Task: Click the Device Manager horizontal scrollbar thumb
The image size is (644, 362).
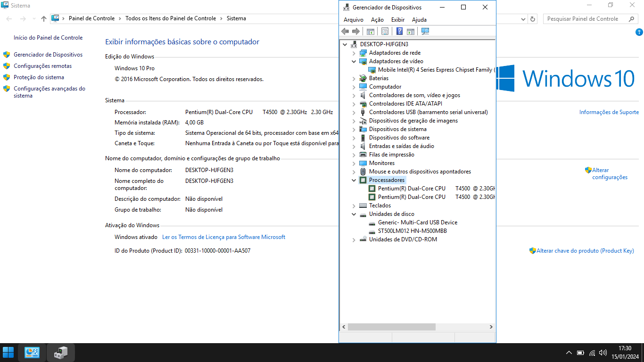Action: 392,327
